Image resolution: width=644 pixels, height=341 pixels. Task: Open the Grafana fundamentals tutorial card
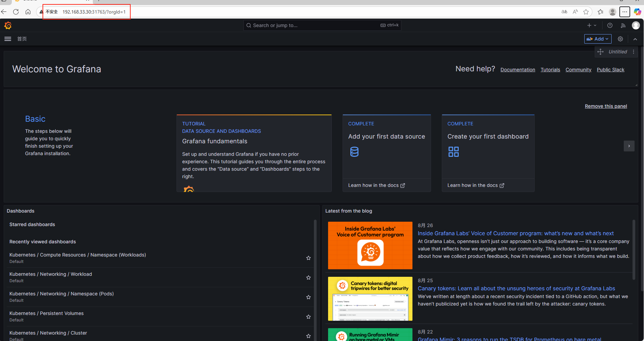254,153
